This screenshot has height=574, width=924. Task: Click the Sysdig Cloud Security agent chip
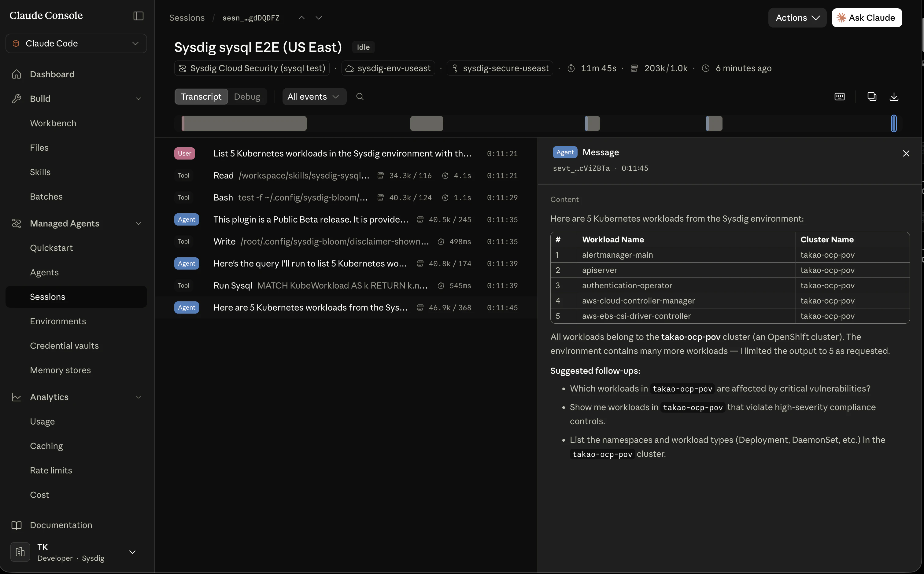click(x=252, y=68)
